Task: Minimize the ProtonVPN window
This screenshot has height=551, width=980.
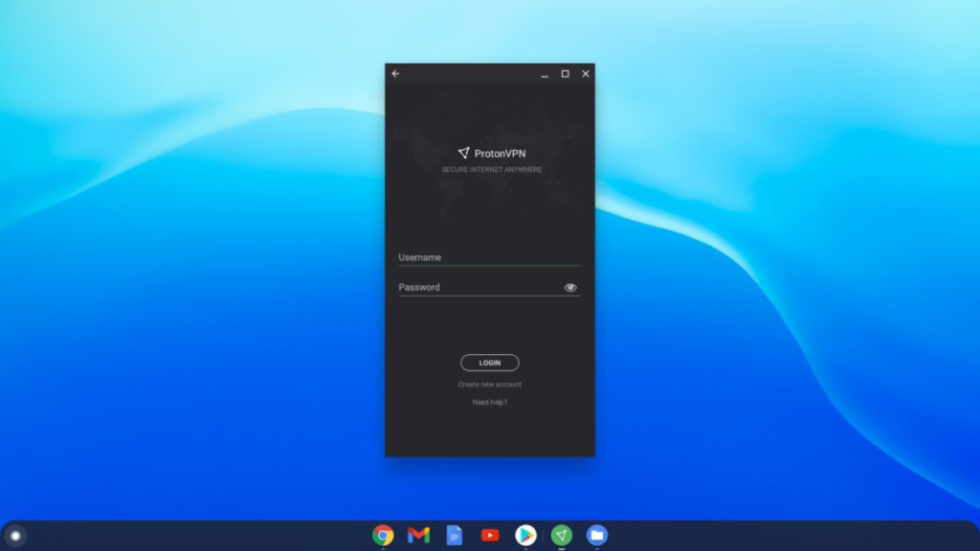Action: [545, 74]
